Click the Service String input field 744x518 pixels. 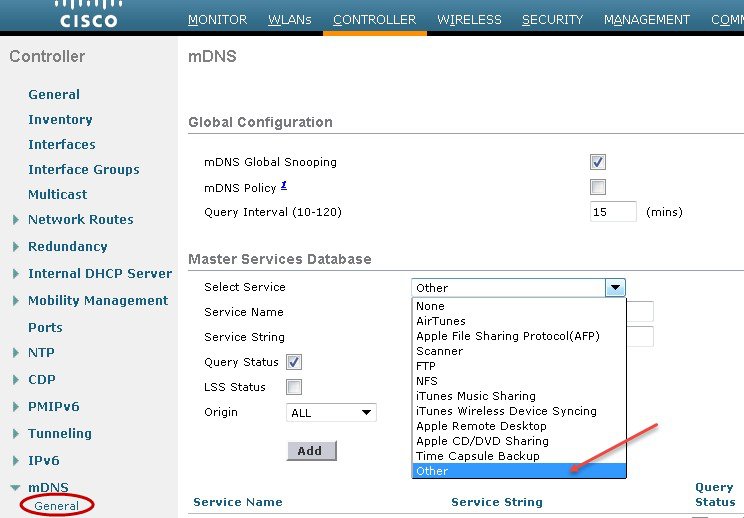pyautogui.click(x=640, y=336)
